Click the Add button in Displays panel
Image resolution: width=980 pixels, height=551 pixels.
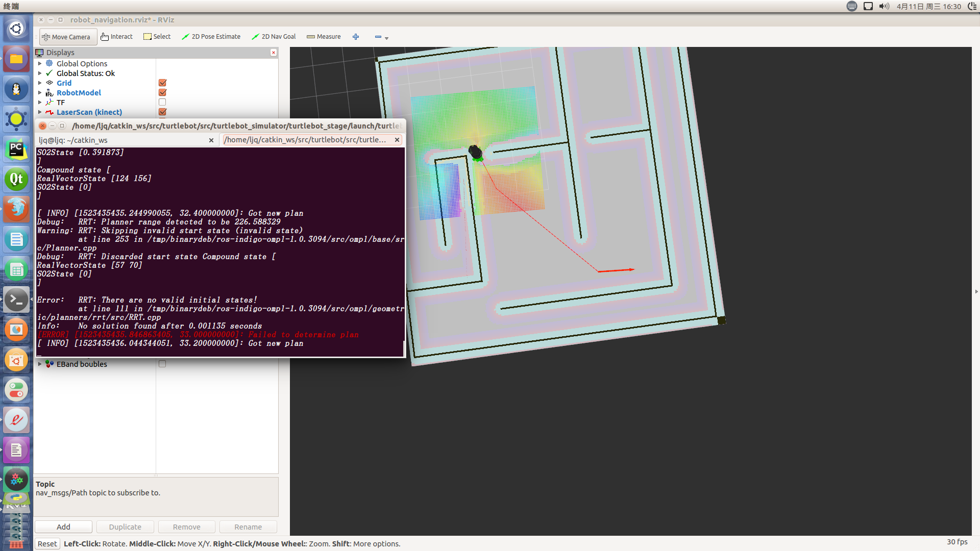pyautogui.click(x=63, y=527)
